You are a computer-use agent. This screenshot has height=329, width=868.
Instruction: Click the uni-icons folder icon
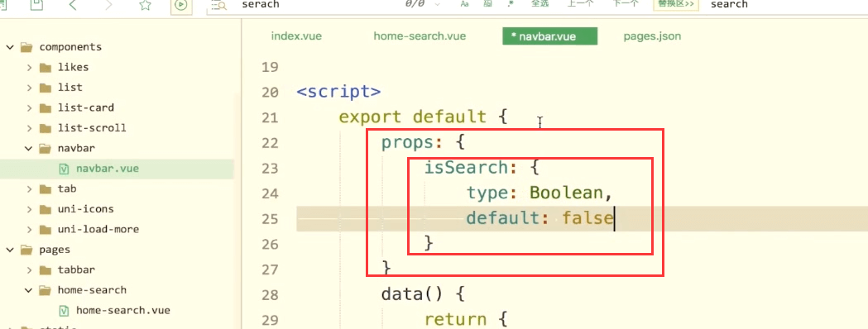(x=46, y=209)
